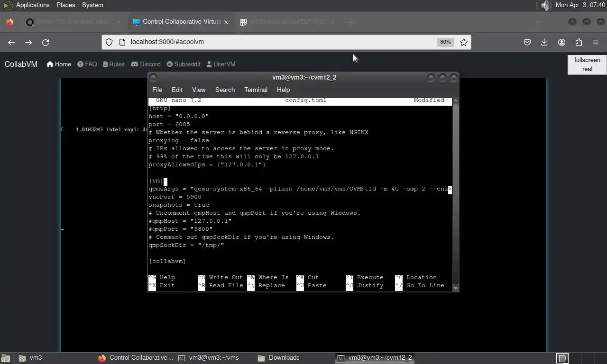Screen dimensions: 607x364
Task: Go forward in Firefox history
Action: pos(28,42)
